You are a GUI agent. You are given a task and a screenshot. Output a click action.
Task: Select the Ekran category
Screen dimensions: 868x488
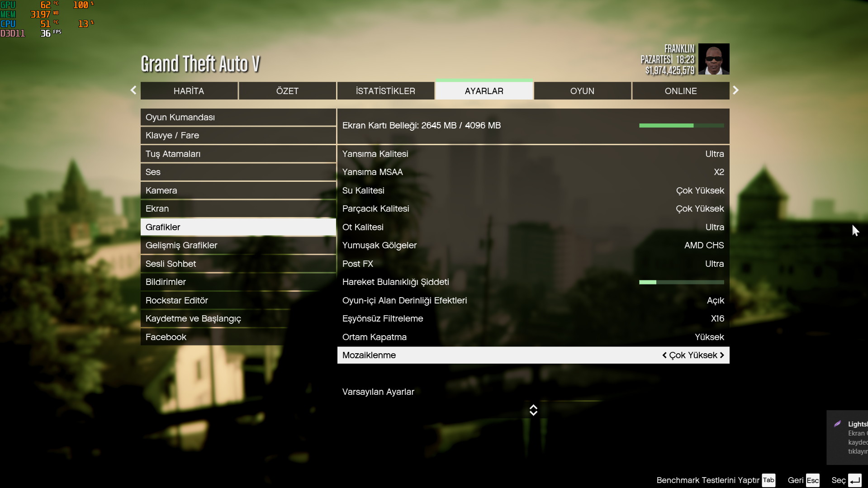coord(238,208)
